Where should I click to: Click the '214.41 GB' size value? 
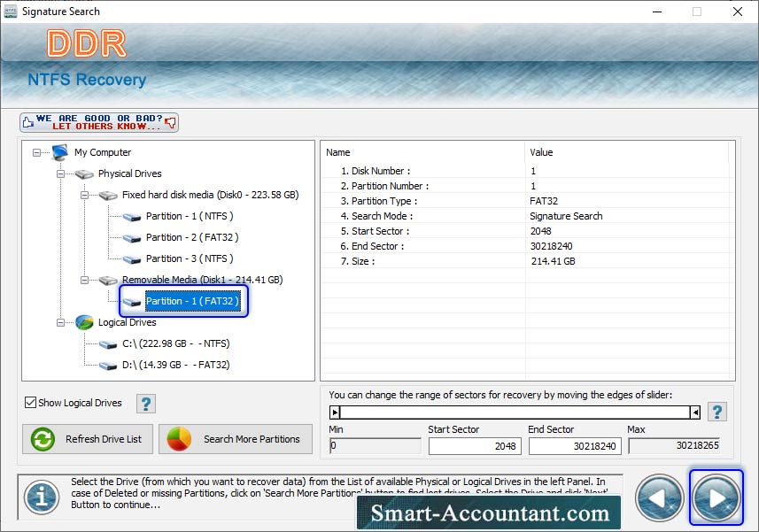click(553, 261)
